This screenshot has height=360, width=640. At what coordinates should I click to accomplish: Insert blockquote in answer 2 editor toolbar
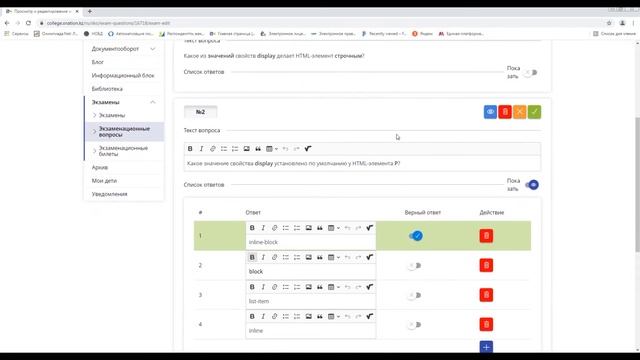[x=320, y=257]
